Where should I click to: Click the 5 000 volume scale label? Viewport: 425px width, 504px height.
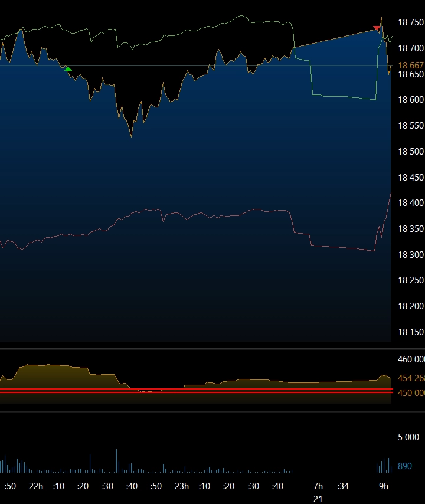[x=408, y=437]
